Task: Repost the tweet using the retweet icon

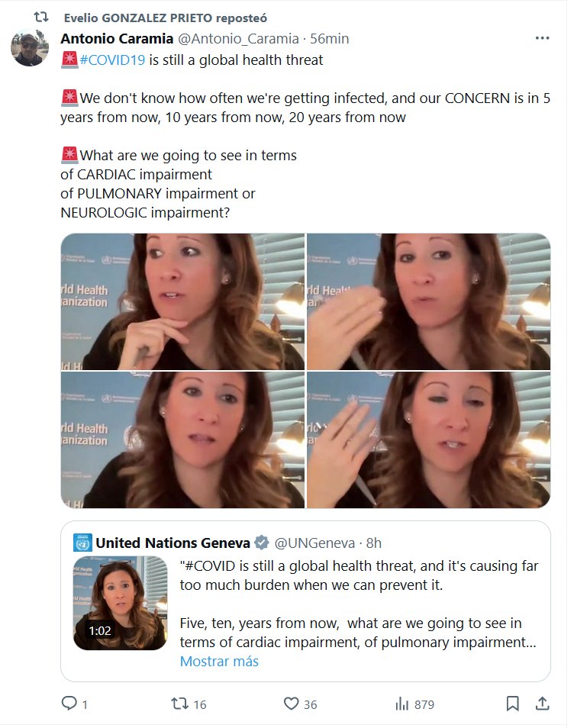Action: click(179, 704)
